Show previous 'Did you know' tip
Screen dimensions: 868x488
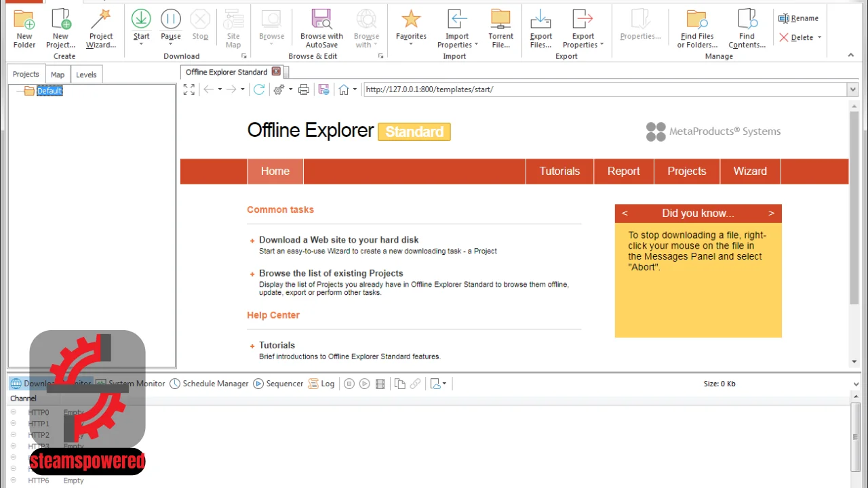pyautogui.click(x=625, y=213)
